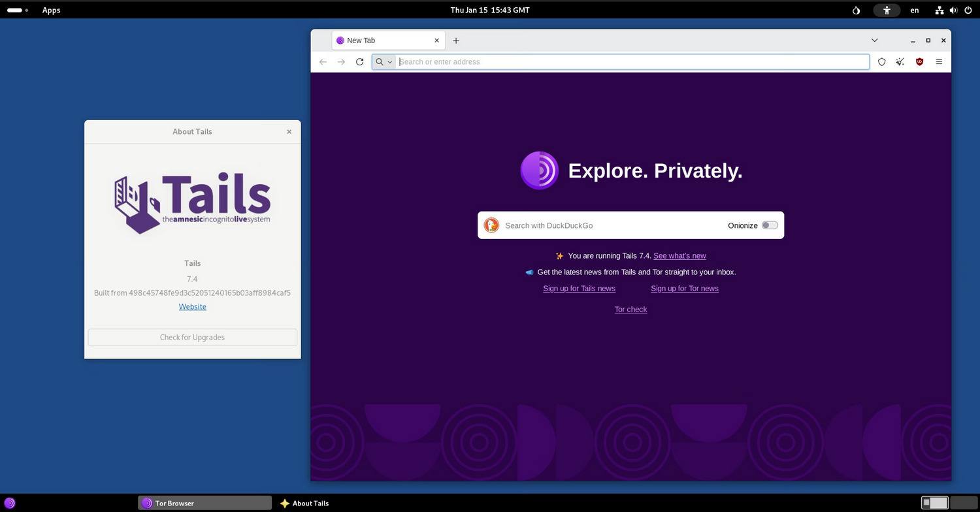Click the version number 7.4 in About Tails
This screenshot has height=512, width=980.
[x=192, y=279]
